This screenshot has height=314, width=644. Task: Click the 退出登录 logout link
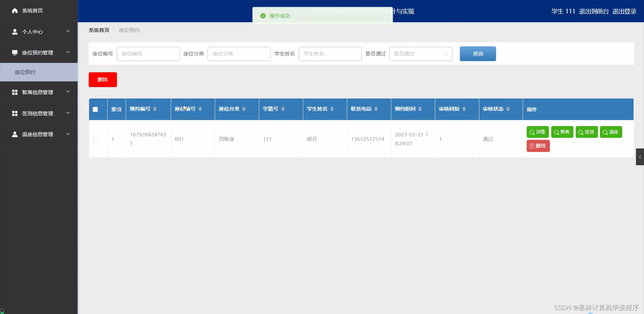pos(624,11)
